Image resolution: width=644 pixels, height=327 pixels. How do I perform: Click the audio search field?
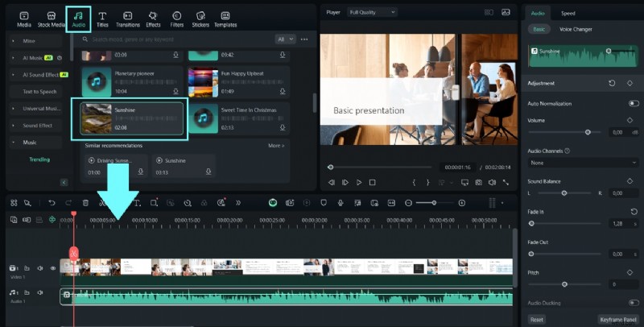point(176,39)
